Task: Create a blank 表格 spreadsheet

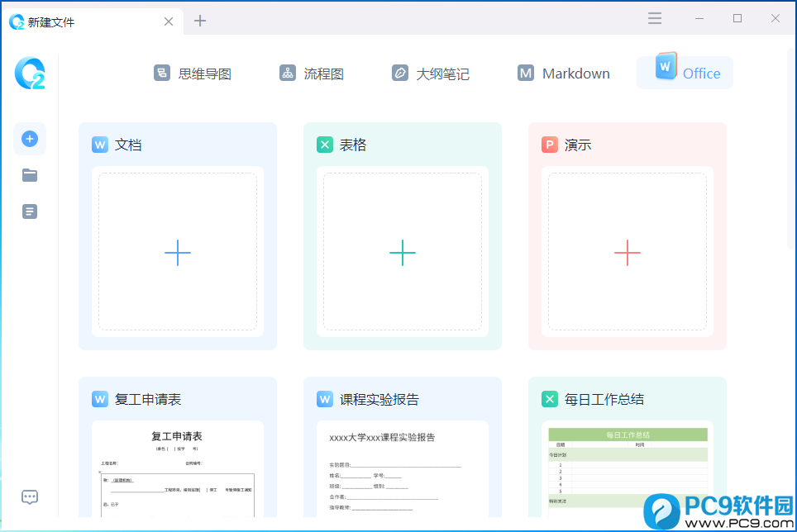Action: pyautogui.click(x=403, y=252)
